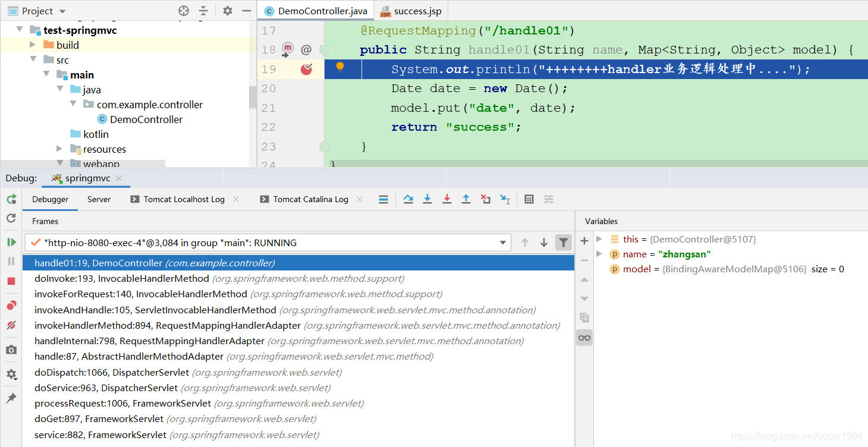Open debugger settings gear in left sidebar
868x447 pixels.
coord(11,374)
